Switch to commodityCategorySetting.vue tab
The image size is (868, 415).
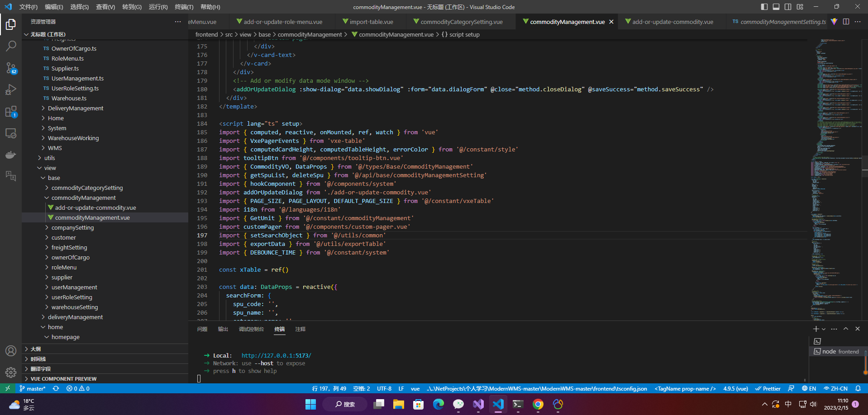click(462, 22)
